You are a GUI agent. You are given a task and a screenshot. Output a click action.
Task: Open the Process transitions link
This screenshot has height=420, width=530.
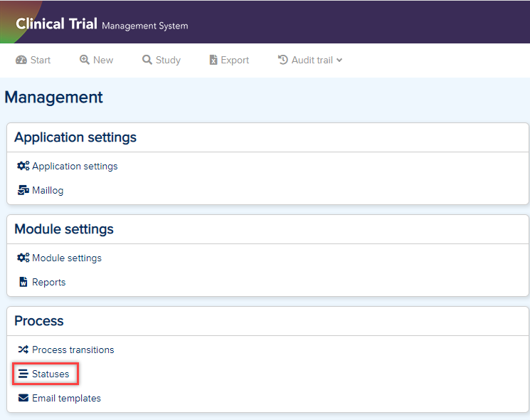coord(73,350)
